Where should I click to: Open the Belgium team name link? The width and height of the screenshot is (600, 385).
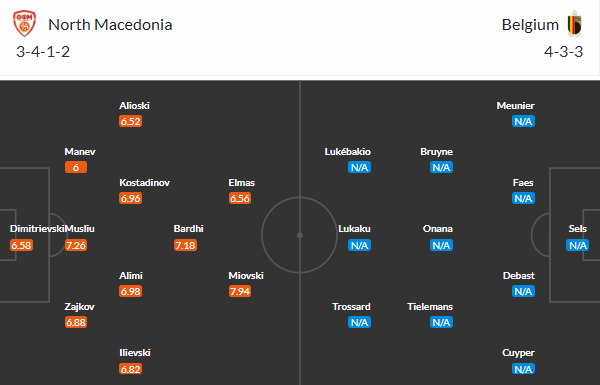pos(530,25)
